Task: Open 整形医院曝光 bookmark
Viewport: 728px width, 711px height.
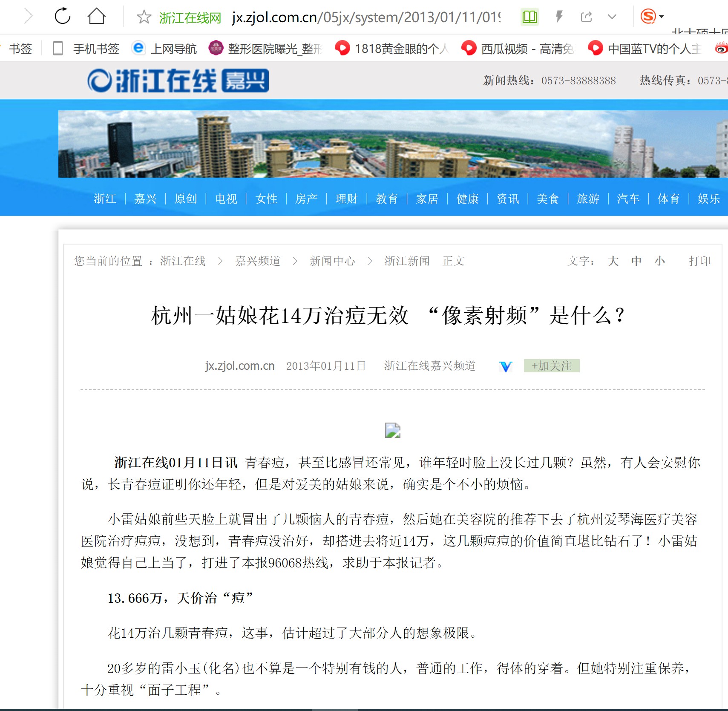Action: pyautogui.click(x=265, y=49)
